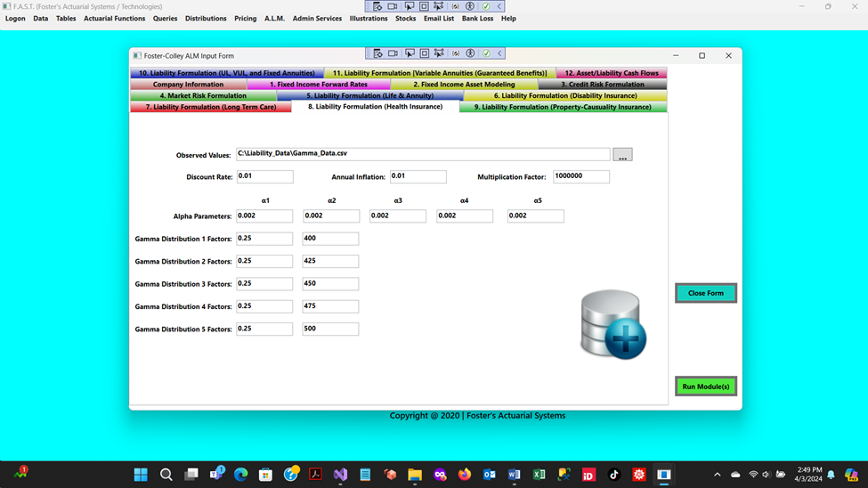
Task: Click the database add icon
Action: click(x=613, y=325)
